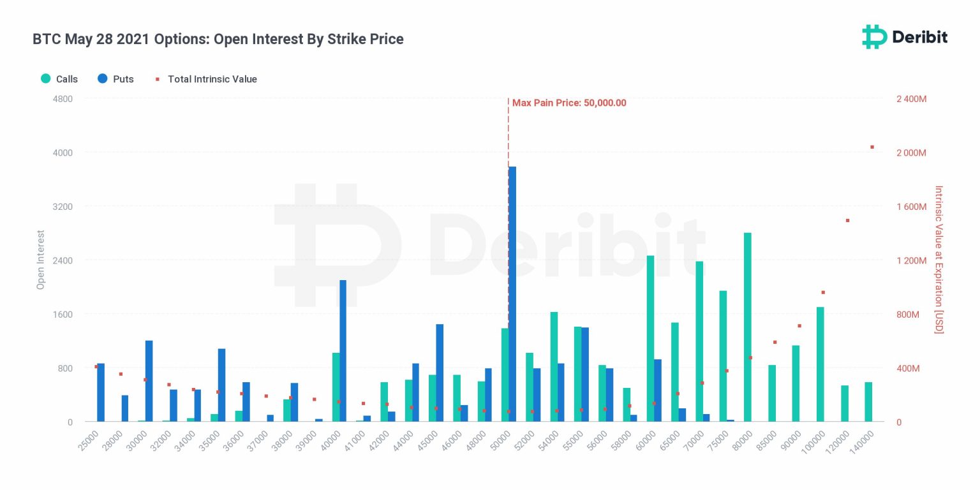The height and width of the screenshot is (490, 980).
Task: Click the Deribit logo icon
Action: pos(874,37)
